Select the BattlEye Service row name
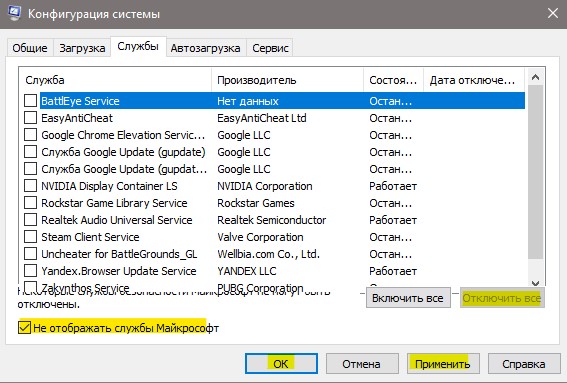Viewport: 567px width, 383px height. pos(80,101)
